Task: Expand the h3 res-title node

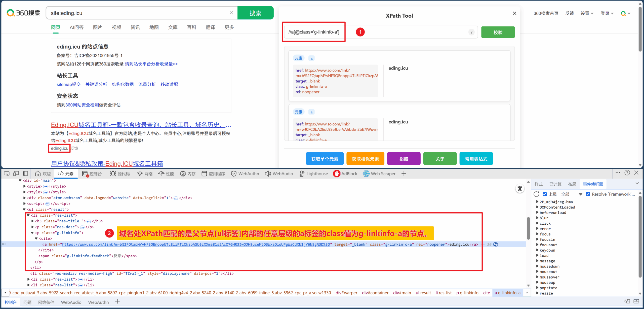Action: point(32,221)
